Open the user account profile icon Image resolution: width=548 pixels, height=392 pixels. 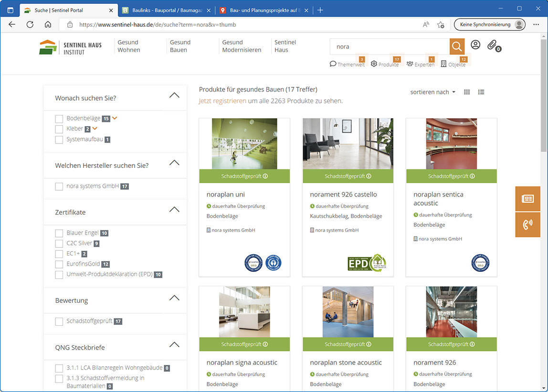[475, 45]
